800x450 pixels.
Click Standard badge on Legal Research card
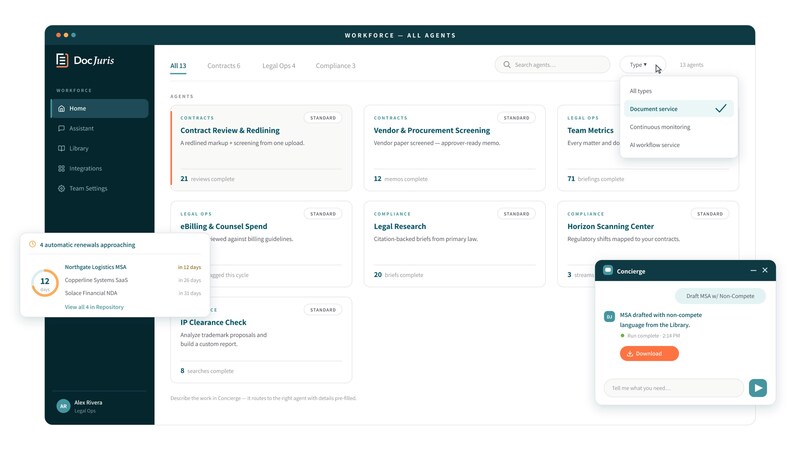pyautogui.click(x=516, y=214)
